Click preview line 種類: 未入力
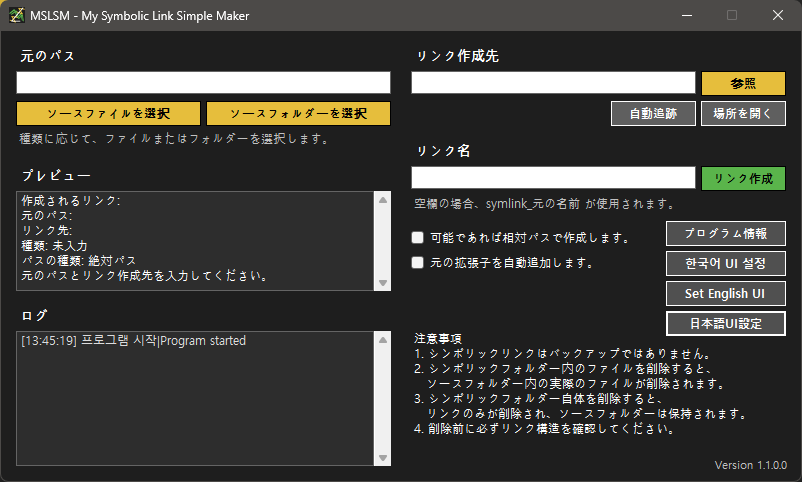 coord(54,246)
